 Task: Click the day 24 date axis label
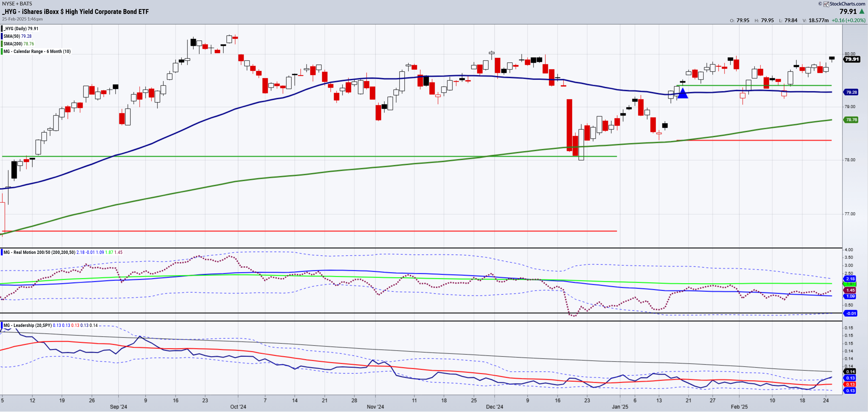826,401
